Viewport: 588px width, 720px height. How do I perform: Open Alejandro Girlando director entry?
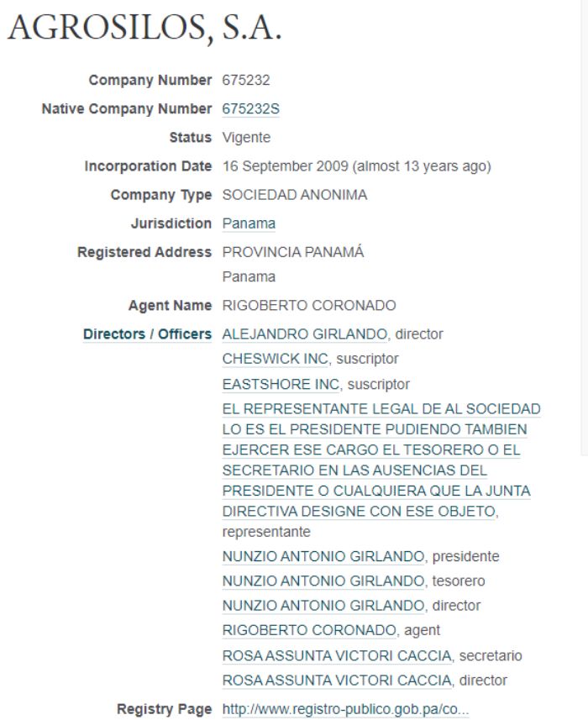(305, 334)
